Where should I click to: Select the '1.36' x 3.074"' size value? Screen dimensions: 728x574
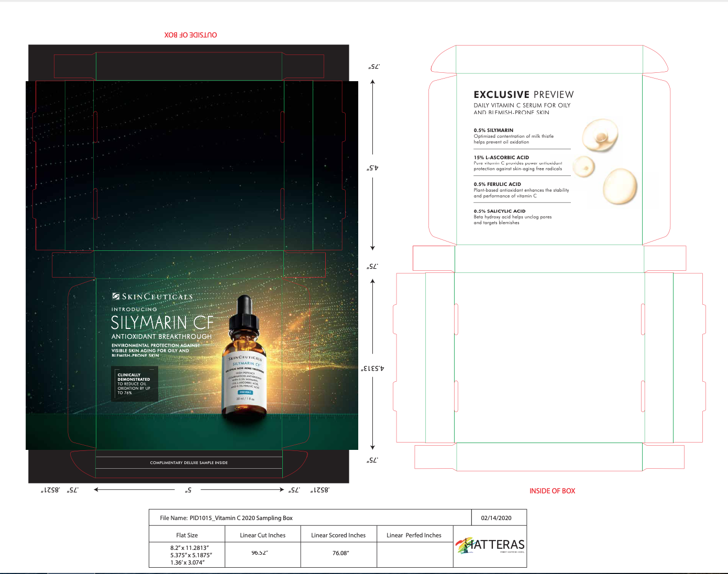pos(187,562)
